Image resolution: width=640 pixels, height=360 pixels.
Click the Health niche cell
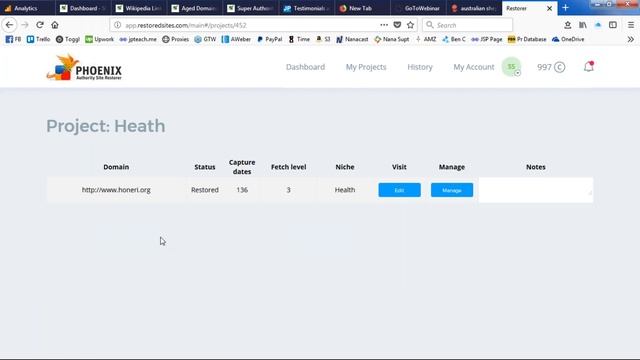pyautogui.click(x=345, y=190)
